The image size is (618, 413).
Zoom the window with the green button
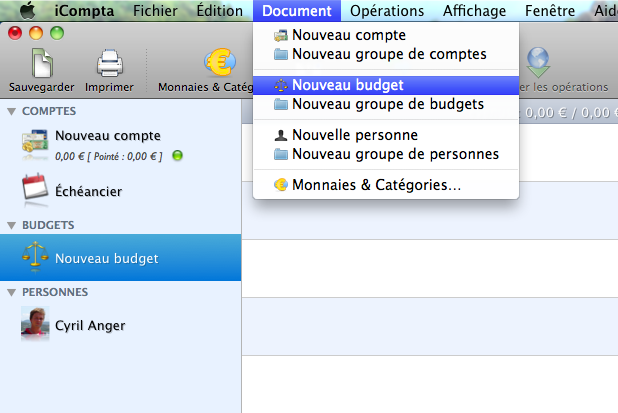pos(57,33)
